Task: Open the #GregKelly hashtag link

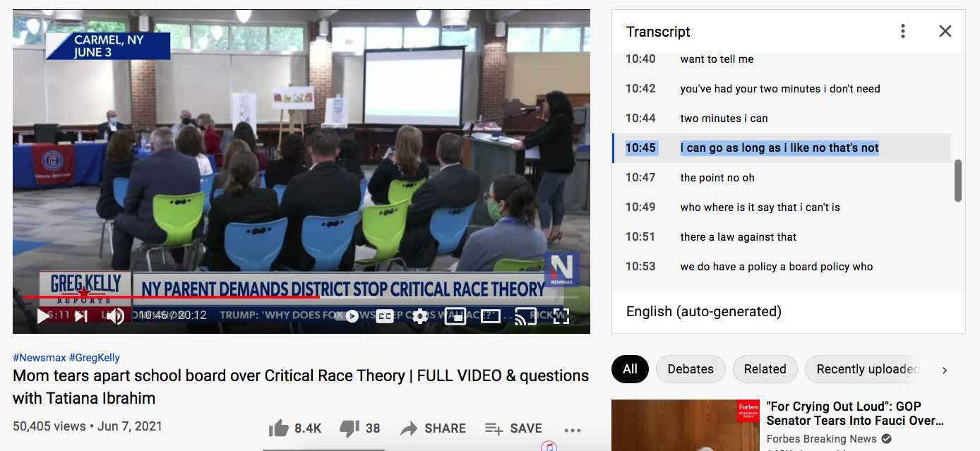Action: [x=95, y=358]
